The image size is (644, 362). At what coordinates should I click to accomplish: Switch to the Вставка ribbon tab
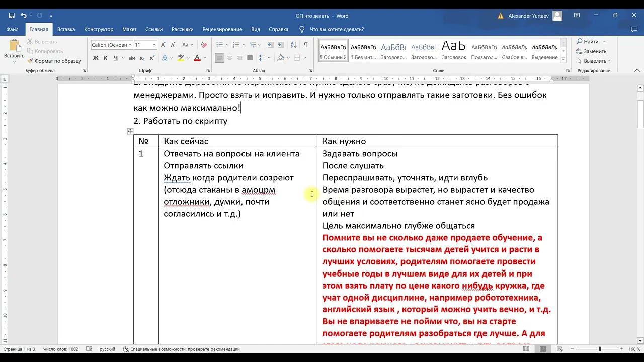[x=66, y=29]
